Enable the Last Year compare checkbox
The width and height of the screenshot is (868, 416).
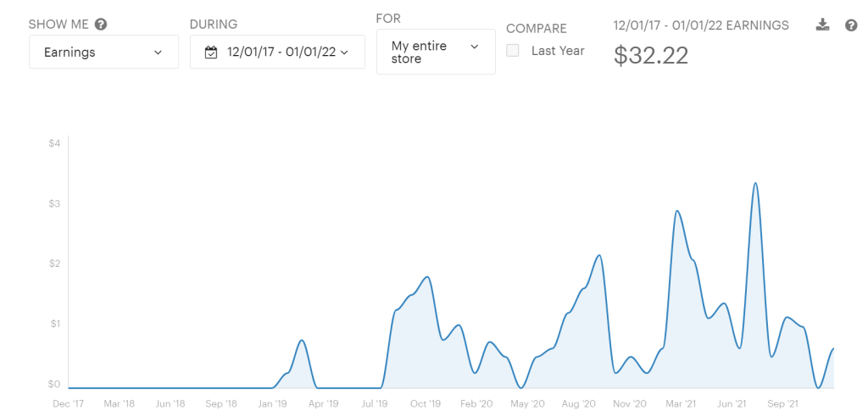coord(513,51)
